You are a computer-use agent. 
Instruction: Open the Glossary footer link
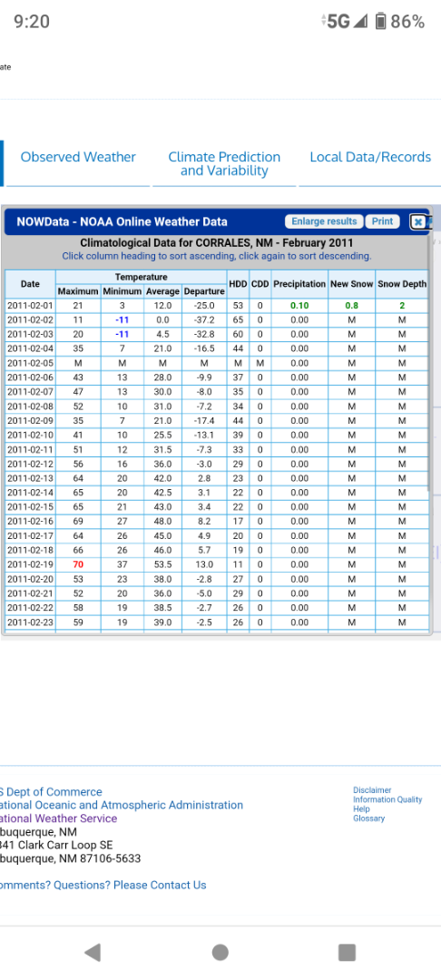point(369,818)
